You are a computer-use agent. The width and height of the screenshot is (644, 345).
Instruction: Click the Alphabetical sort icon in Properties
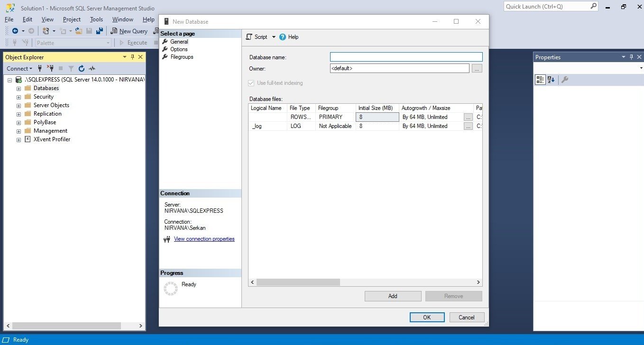(x=551, y=80)
